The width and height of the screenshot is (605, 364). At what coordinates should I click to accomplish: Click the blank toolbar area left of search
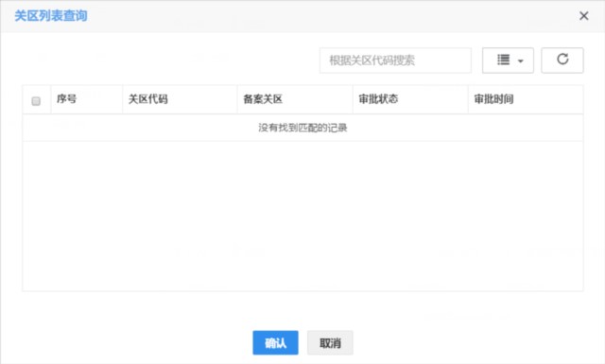click(170, 61)
